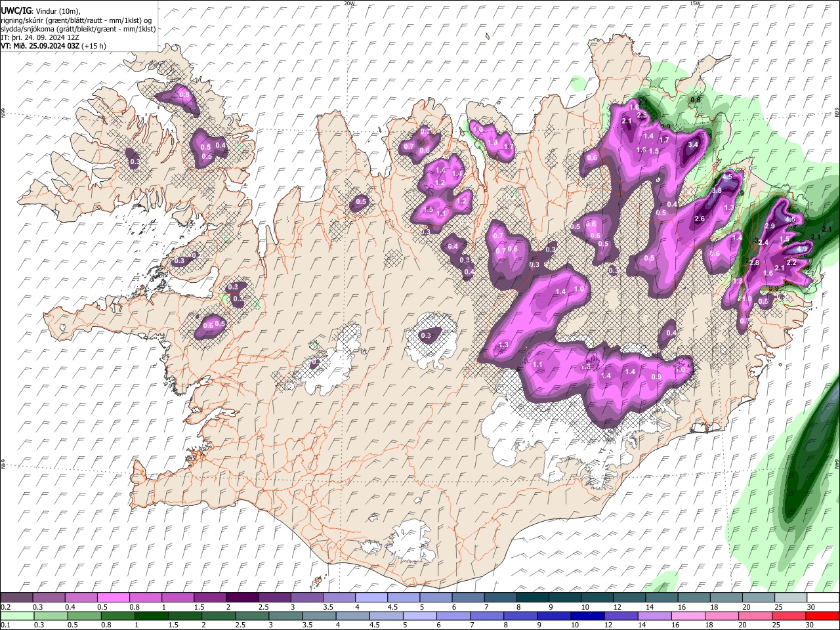The height and width of the screenshot is (630, 840).
Task: Click the 'rigning/skúrir' legend description line
Action: (x=75, y=20)
